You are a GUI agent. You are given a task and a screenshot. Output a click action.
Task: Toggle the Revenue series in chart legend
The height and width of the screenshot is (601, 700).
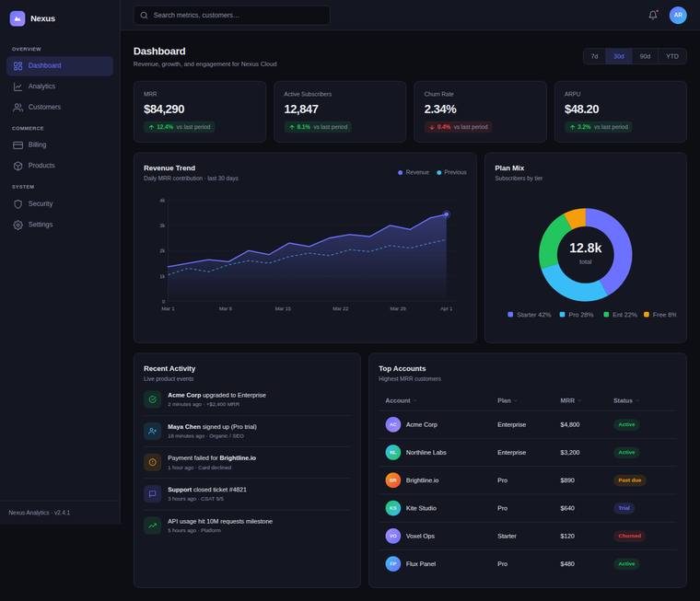pyautogui.click(x=414, y=172)
